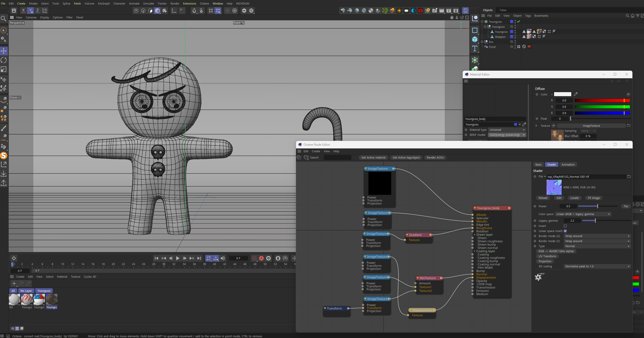Select the Scale tool in the left toolbar
Screen dimensions: 644x338
click(4, 69)
